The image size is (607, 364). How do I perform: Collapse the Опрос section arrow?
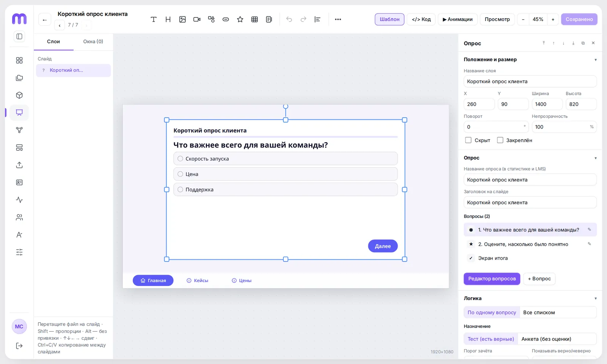[596, 158]
